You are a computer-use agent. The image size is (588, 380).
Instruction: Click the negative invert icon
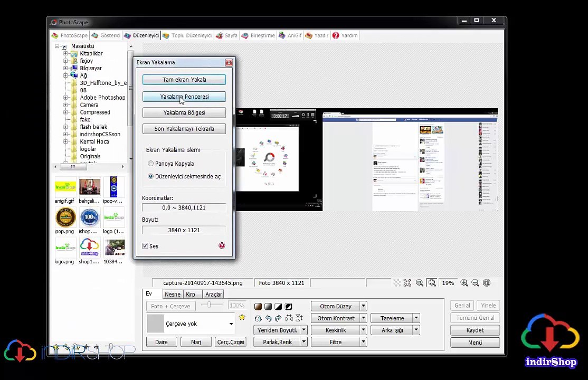[x=289, y=307]
